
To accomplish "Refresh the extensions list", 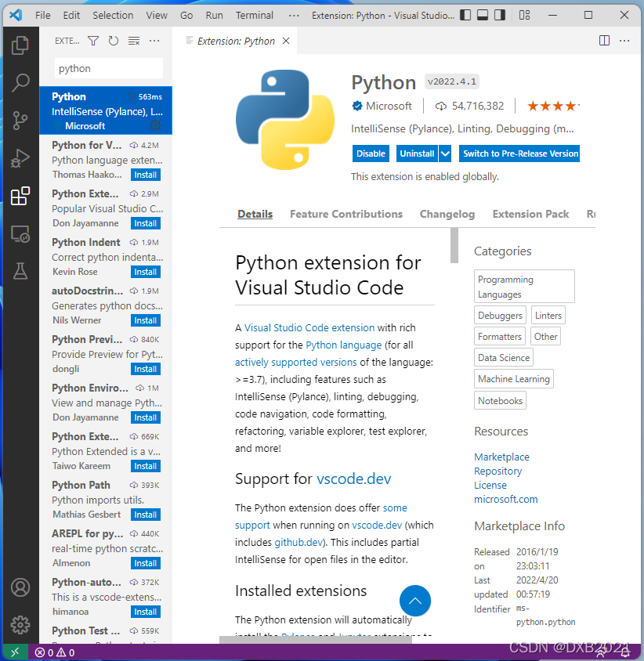I will [x=114, y=41].
